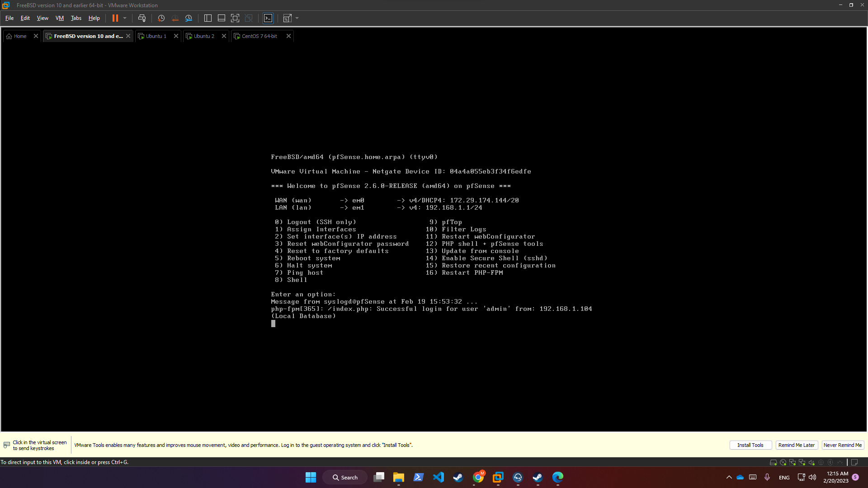Click the hard disk status icon
The width and height of the screenshot is (868, 488).
coord(773,462)
